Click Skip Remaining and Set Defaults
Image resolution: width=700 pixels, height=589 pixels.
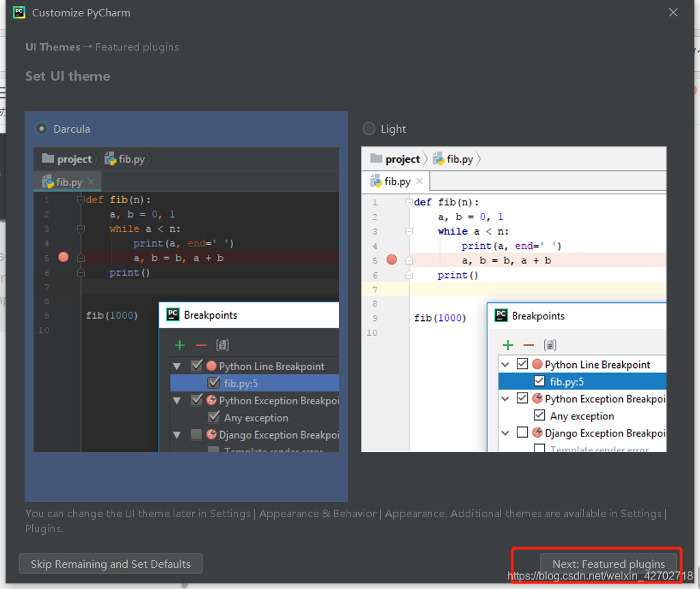click(x=111, y=564)
